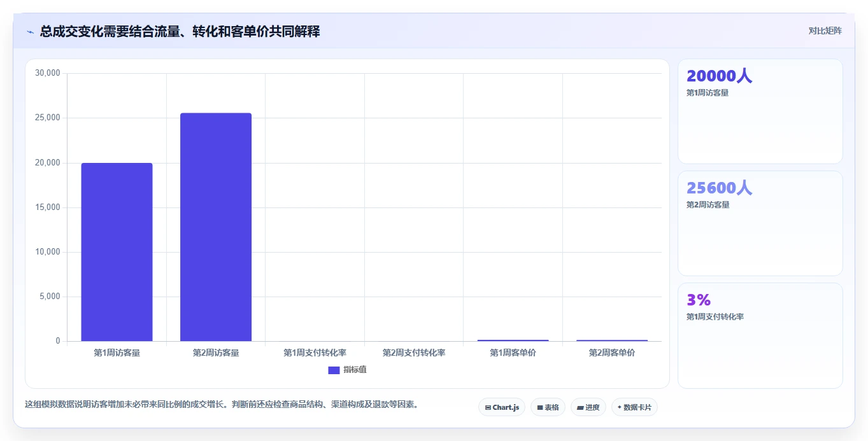The height and width of the screenshot is (441, 868).
Task: Click the 第1周访客量 bar in chart
Action: coord(117,252)
